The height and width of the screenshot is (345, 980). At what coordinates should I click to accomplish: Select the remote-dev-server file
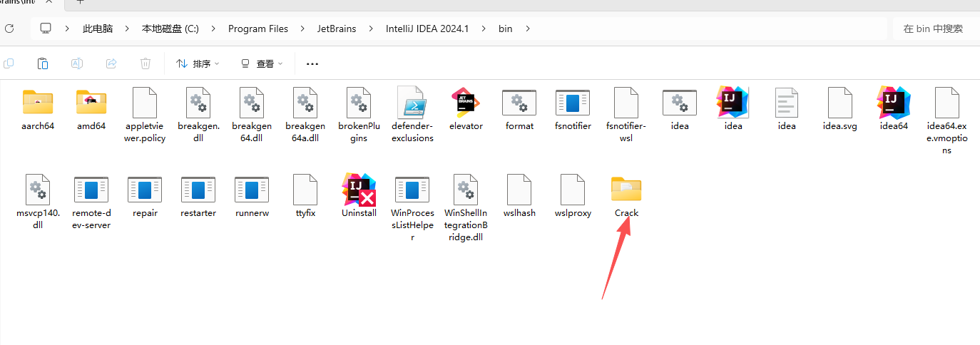[x=91, y=202]
